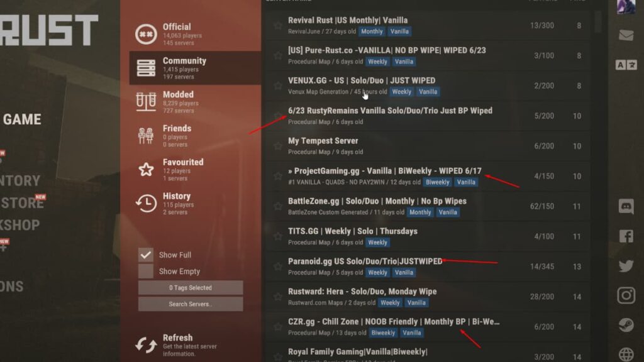Image resolution: width=644 pixels, height=362 pixels.
Task: Open server History via clock icon
Action: pos(146,202)
